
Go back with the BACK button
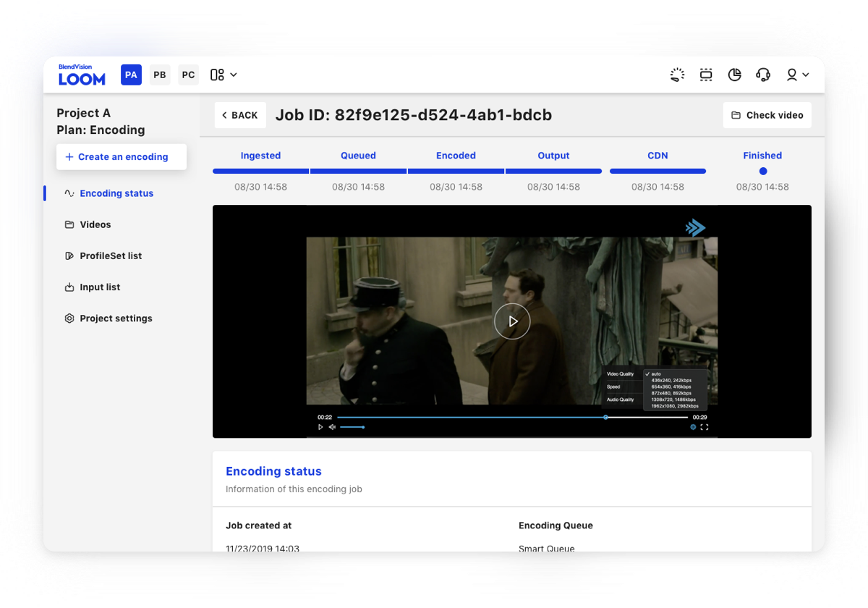[x=240, y=115]
